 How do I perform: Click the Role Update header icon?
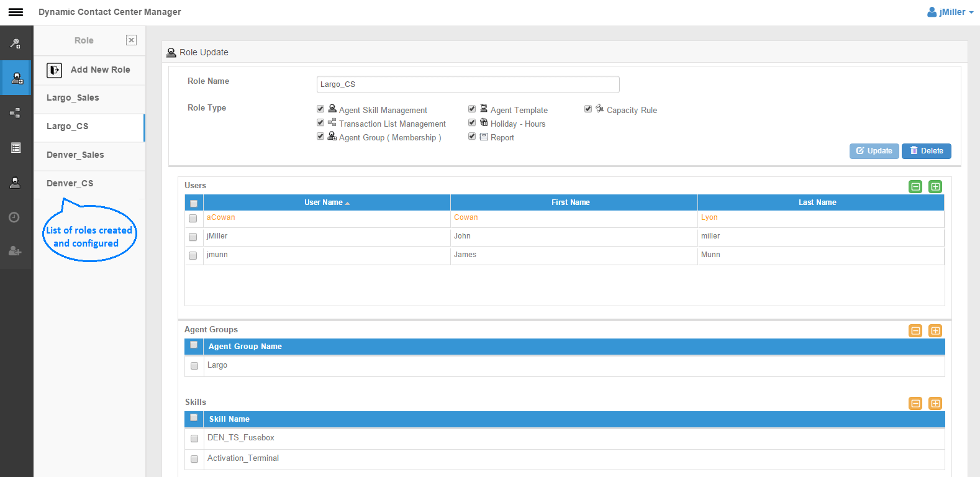171,53
